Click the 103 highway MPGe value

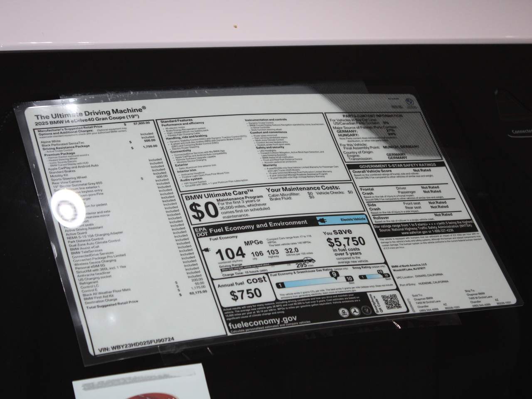[272, 252]
